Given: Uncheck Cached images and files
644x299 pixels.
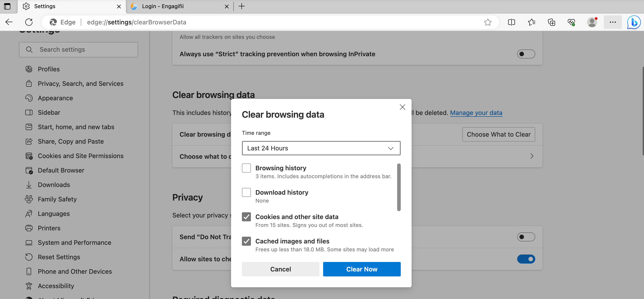Looking at the screenshot, I should click(x=246, y=241).
